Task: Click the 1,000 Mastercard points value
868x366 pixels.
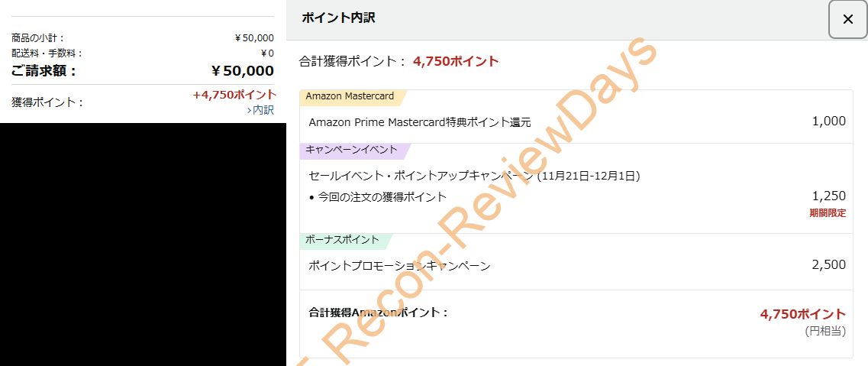Action: tap(829, 121)
